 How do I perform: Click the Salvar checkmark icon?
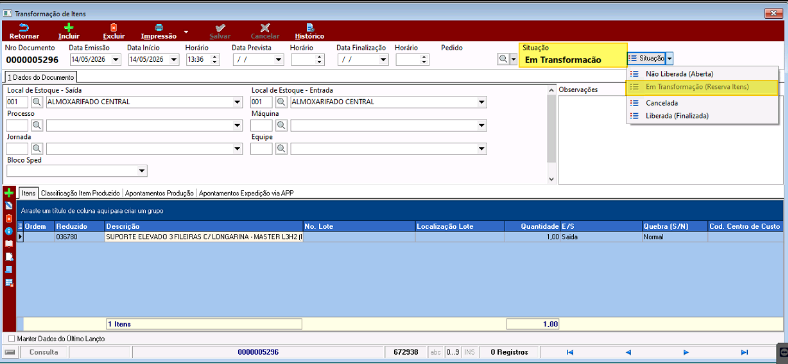tap(220, 28)
